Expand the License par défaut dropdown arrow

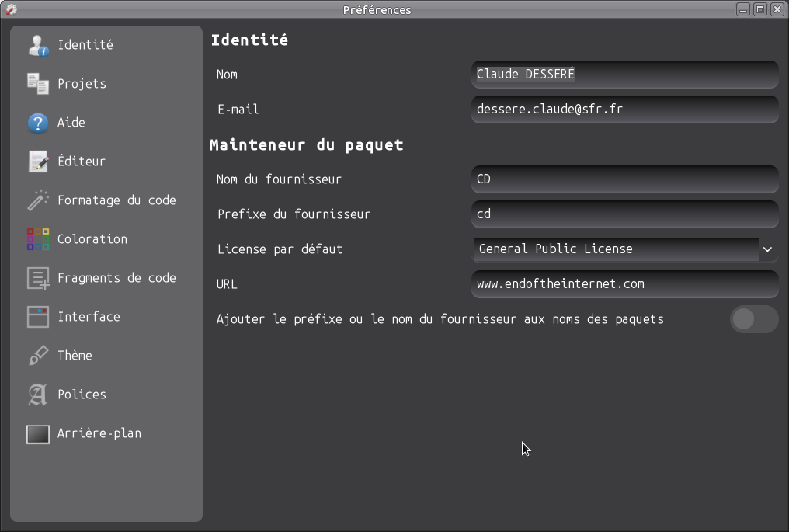coord(767,249)
